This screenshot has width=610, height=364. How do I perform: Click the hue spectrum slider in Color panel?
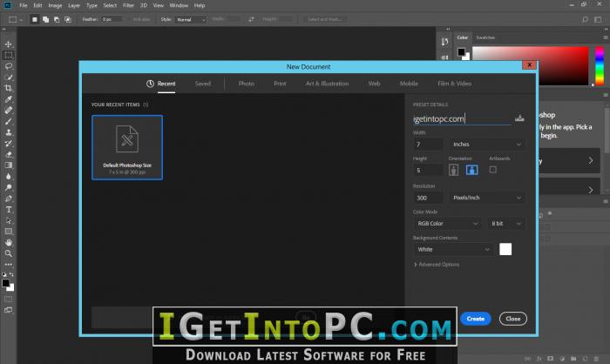[x=600, y=66]
